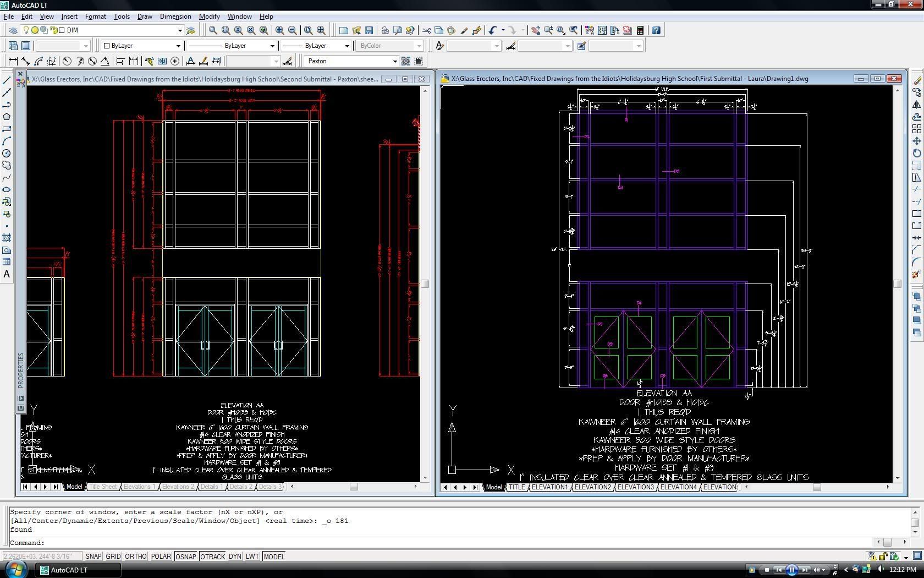Click in the Command line input field
The height and width of the screenshot is (578, 924).
click(x=440, y=543)
